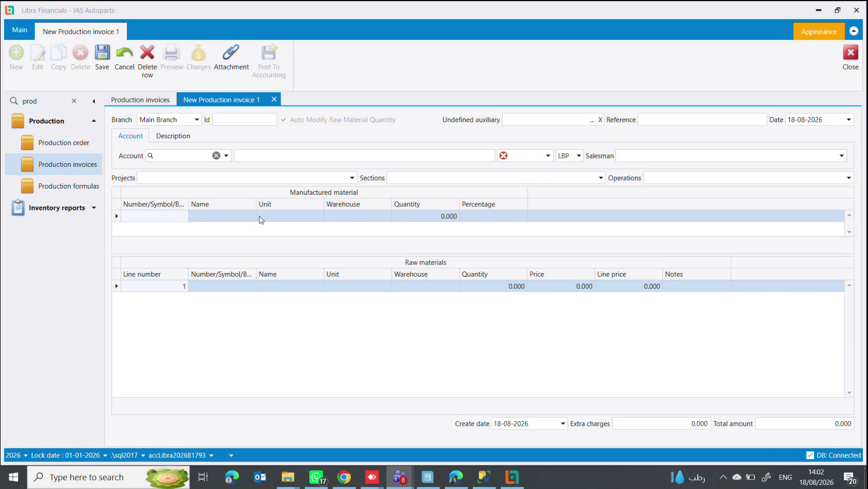
Task: Click the Delete row icon
Action: point(147,61)
